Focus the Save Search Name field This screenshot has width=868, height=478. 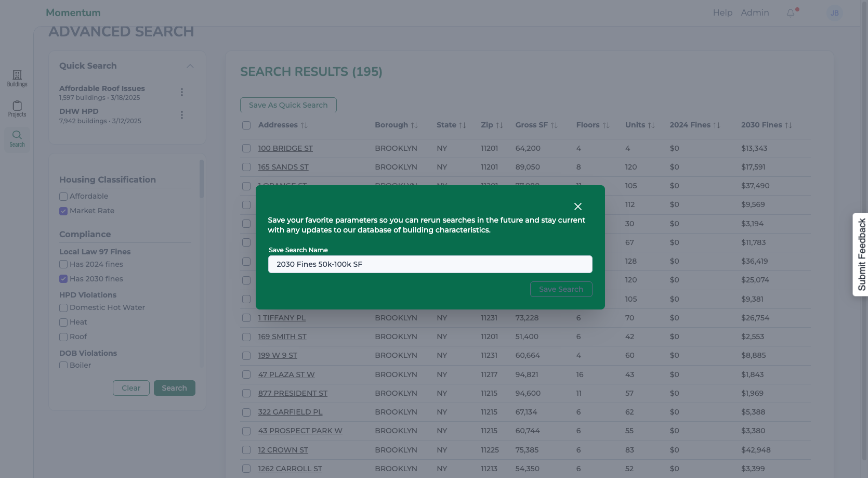tap(430, 264)
